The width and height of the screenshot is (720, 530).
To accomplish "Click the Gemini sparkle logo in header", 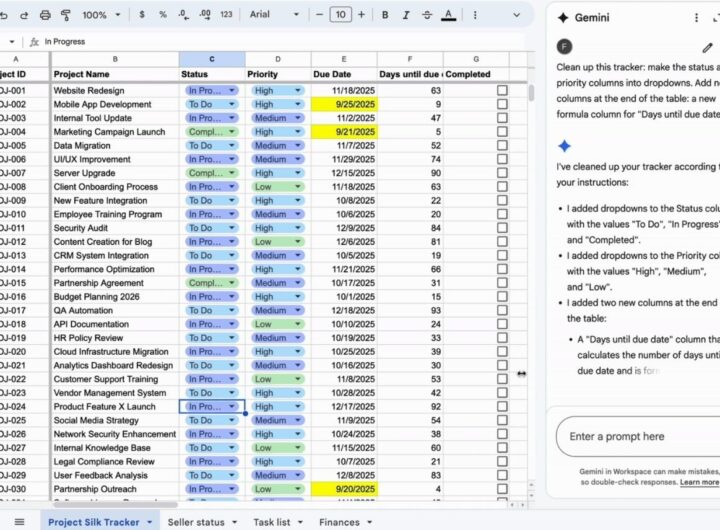I will [x=563, y=17].
